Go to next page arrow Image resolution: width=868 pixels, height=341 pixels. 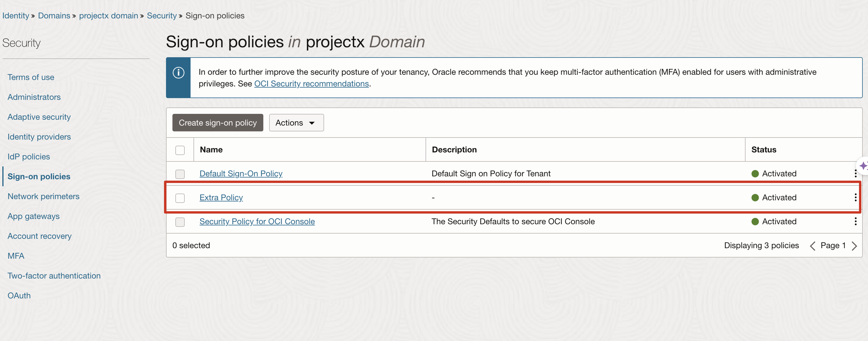(854, 246)
